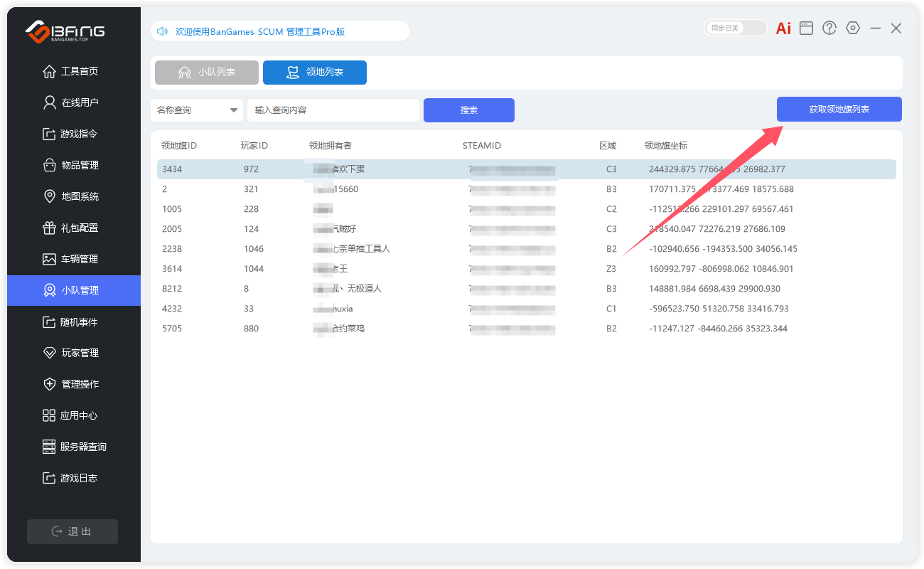Click the 输入查询内容 search field
Screen dimensions: 924x569
point(333,110)
